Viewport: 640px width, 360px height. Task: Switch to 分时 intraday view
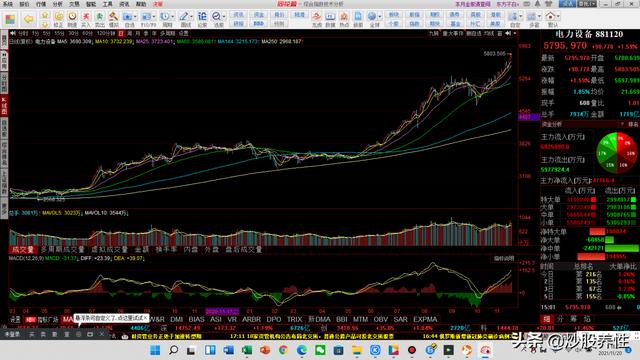23,33
